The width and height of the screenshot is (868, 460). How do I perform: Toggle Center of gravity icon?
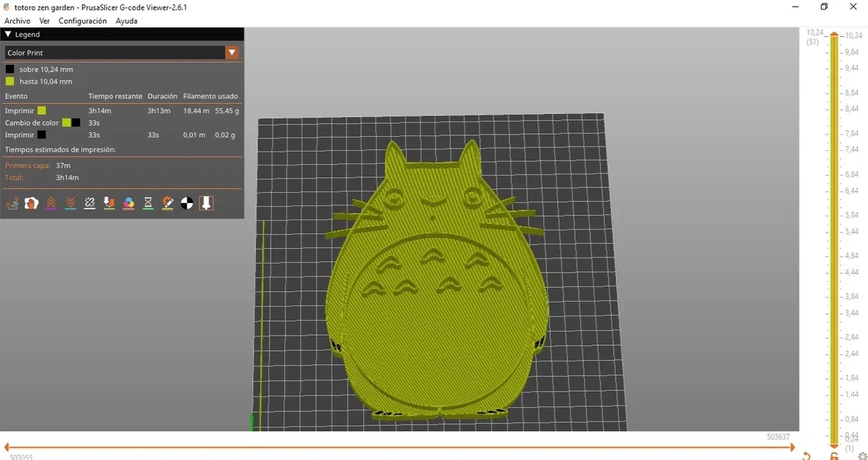point(187,203)
